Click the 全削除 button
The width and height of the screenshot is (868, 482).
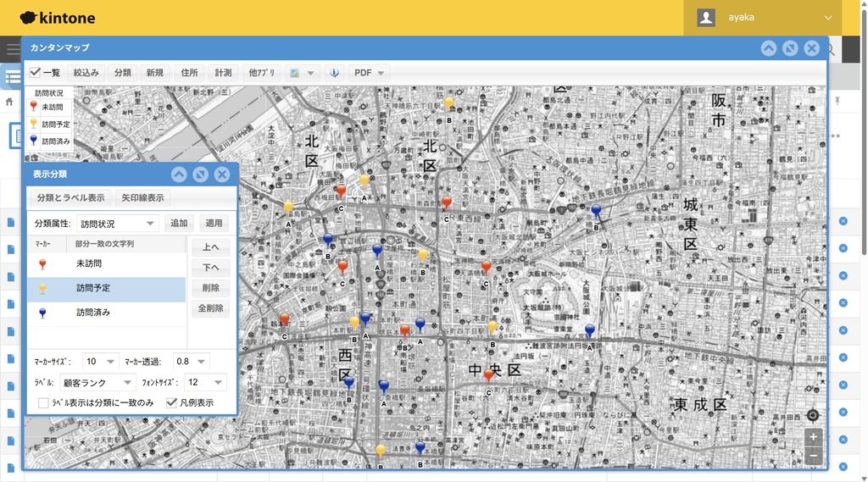coord(210,308)
